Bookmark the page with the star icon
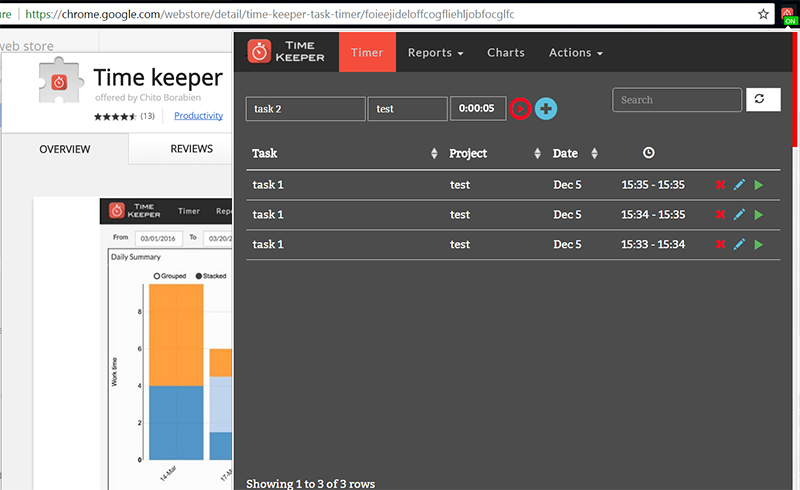The height and width of the screenshot is (490, 800). (763, 14)
